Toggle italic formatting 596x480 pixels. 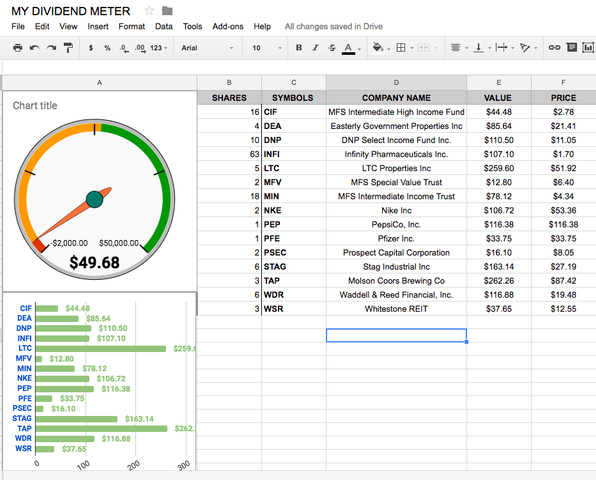coord(315,48)
